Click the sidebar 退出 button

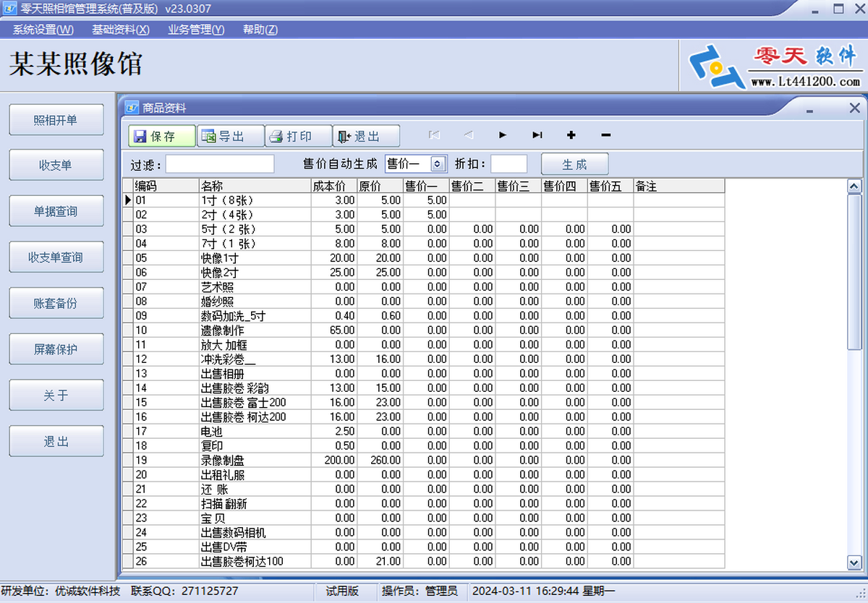56,441
